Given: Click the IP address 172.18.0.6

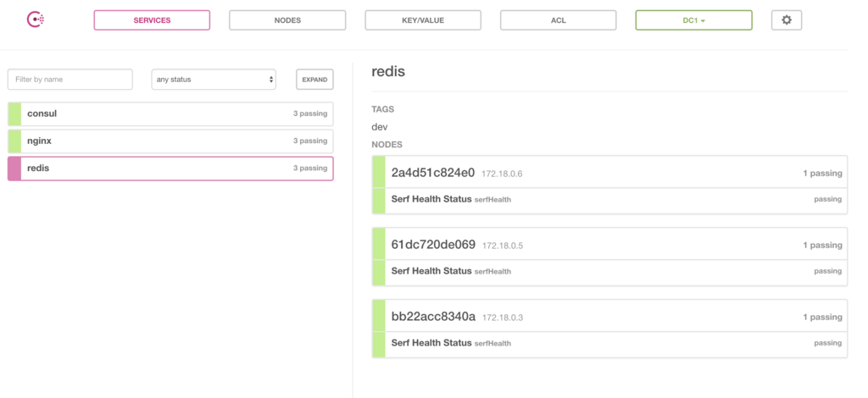Looking at the screenshot, I should (502, 174).
